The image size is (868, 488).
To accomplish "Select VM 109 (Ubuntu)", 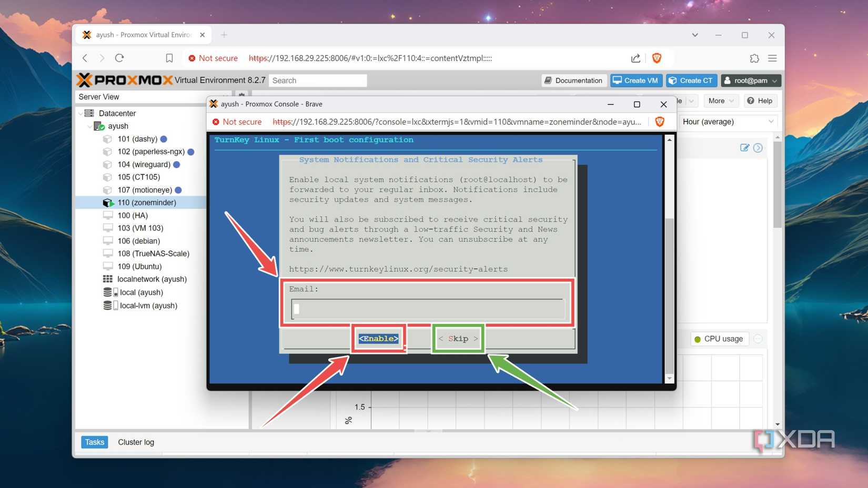I will coord(139,267).
